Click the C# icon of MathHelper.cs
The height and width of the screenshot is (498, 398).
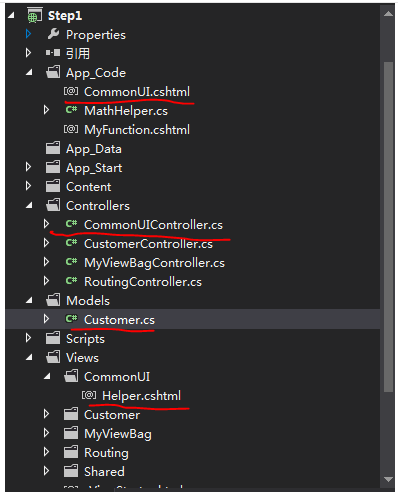click(x=71, y=110)
